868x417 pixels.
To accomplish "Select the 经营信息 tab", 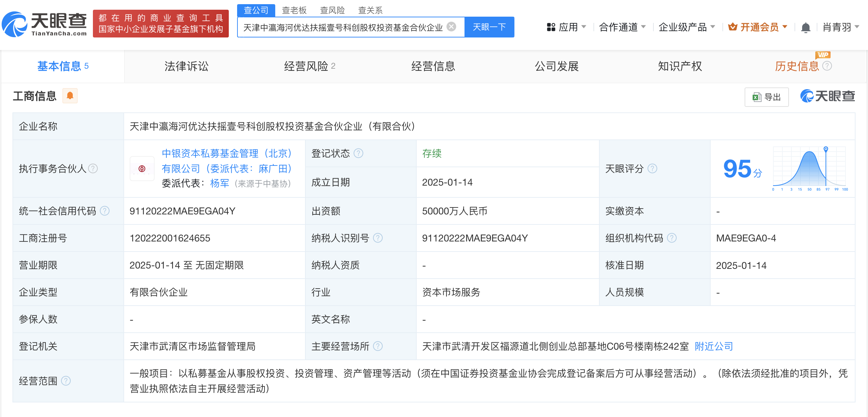I will pos(433,66).
